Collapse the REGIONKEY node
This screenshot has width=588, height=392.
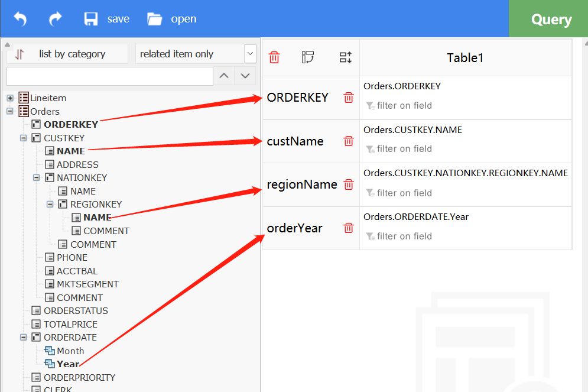[x=50, y=204]
